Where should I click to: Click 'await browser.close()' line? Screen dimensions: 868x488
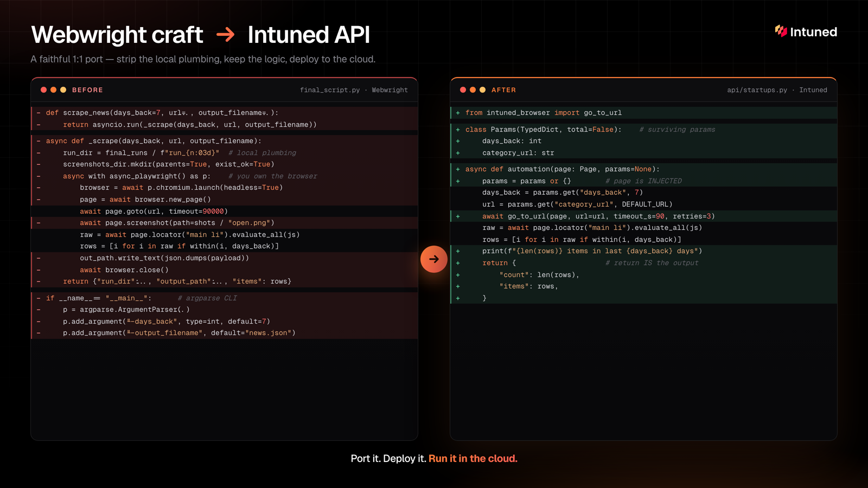click(225, 270)
